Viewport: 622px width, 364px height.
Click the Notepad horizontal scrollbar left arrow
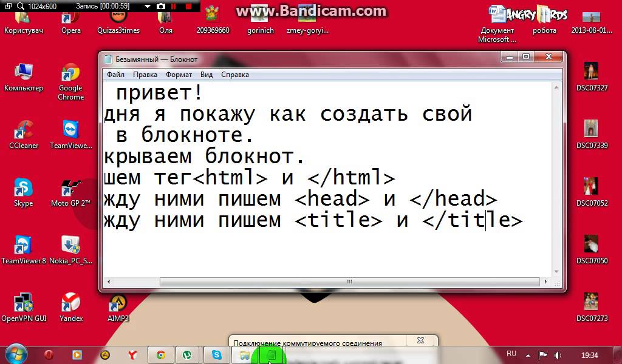pos(109,282)
